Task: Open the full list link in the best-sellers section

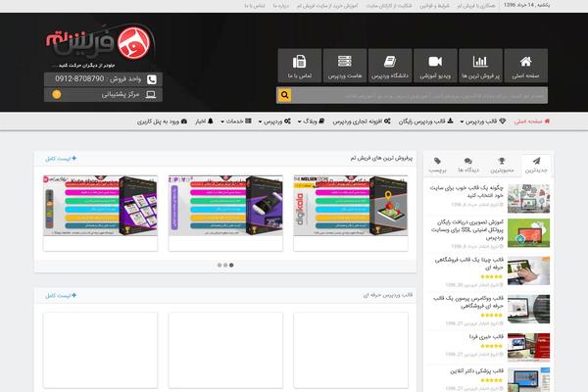Action: (61, 159)
